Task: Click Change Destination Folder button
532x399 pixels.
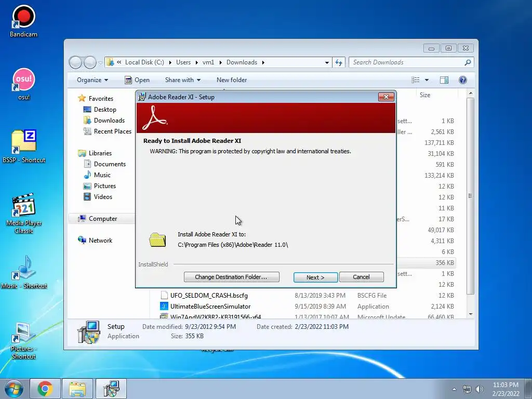Action: click(231, 277)
